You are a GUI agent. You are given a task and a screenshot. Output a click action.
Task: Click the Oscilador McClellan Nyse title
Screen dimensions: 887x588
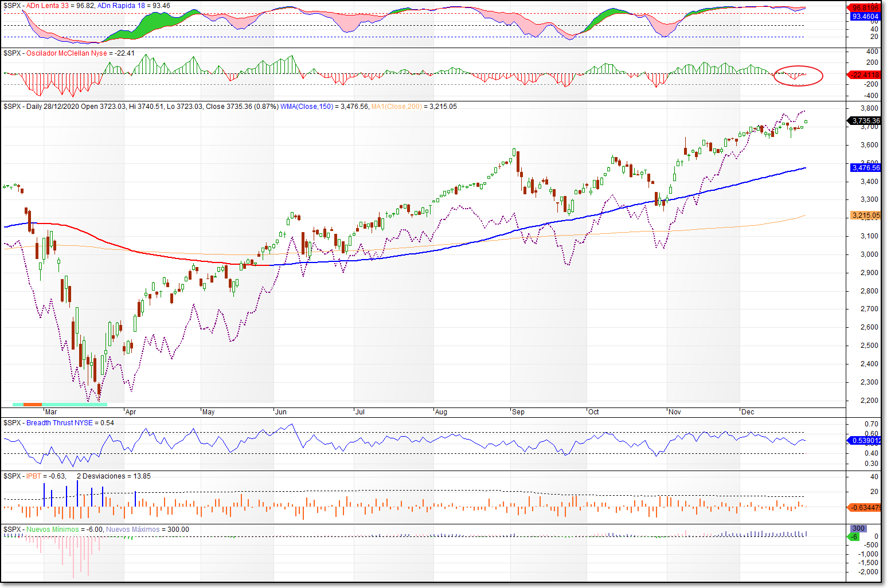pyautogui.click(x=67, y=53)
